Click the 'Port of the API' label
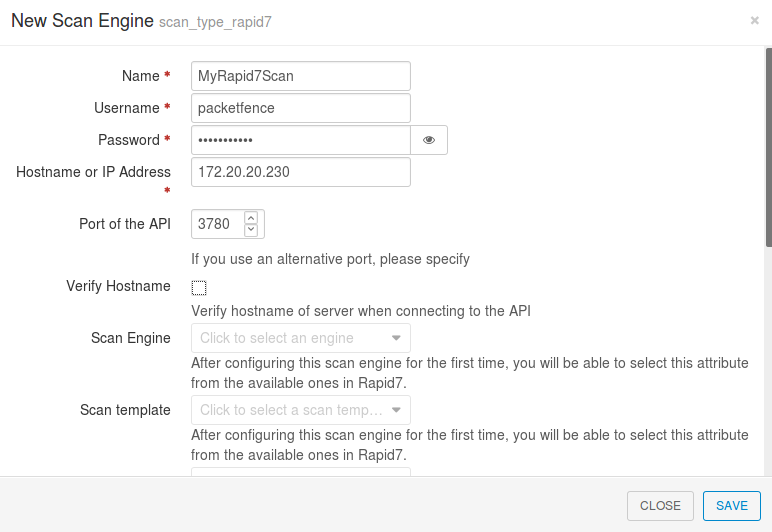 pos(125,224)
